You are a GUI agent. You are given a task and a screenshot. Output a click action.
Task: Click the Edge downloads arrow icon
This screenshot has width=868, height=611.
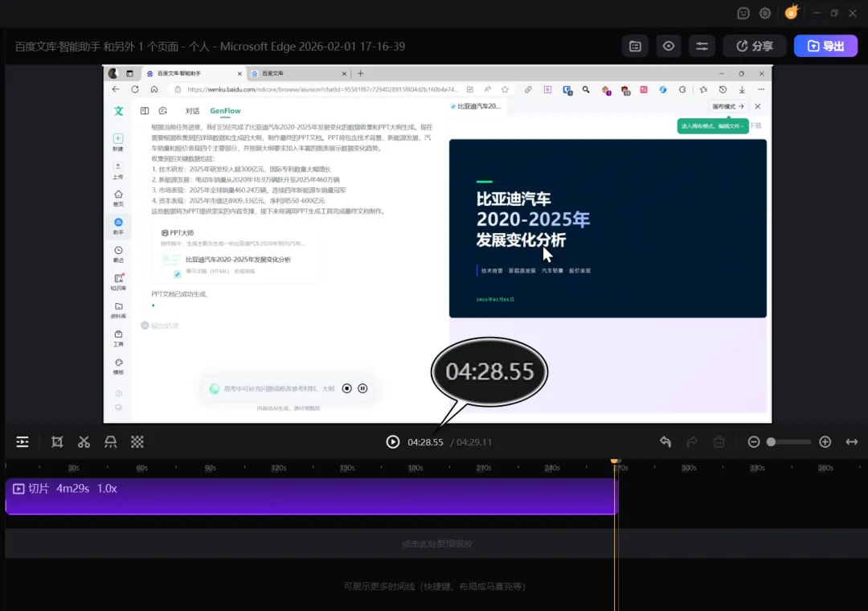[x=742, y=89]
